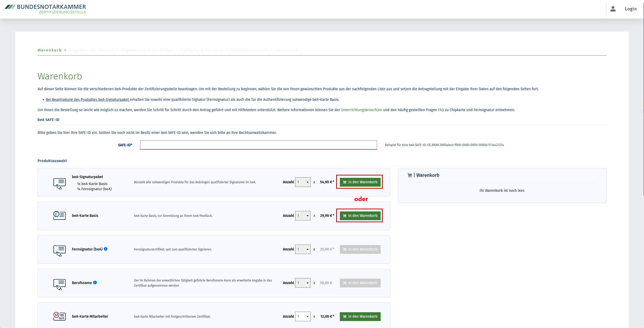644x328 pixels.
Task: Show info tooltip for Fernsignatur (beA)
Action: (106, 249)
